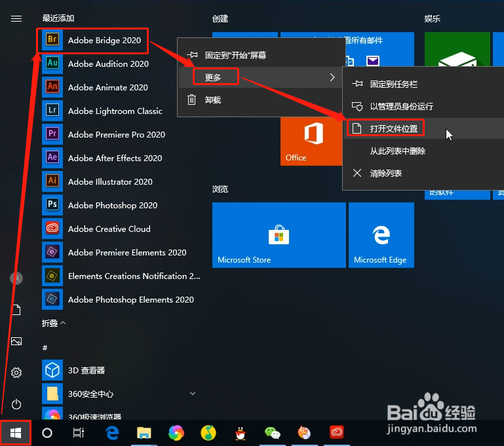Choose 卸载 from context menu
This screenshot has height=446, width=504.
tap(262, 100)
